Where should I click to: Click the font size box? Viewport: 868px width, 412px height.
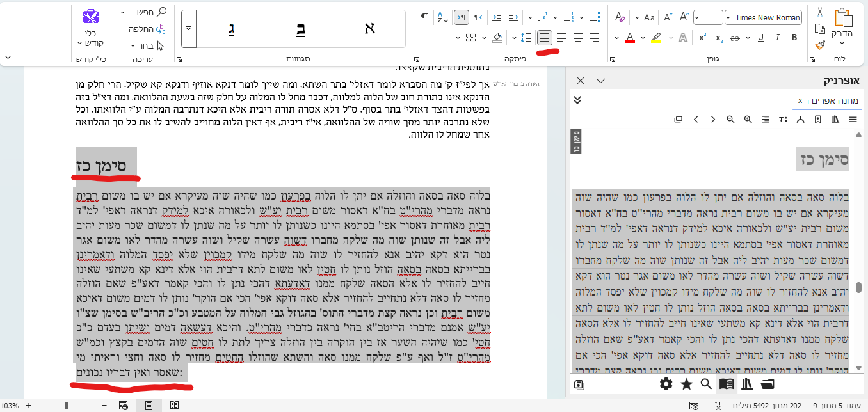[x=708, y=17]
